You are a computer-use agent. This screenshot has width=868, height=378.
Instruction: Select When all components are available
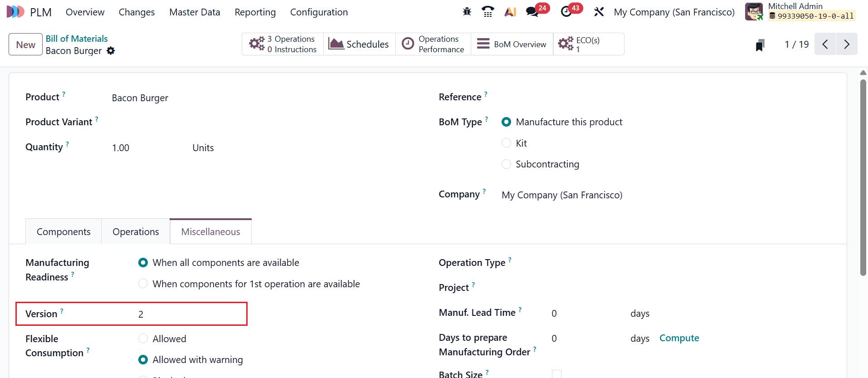[143, 263]
